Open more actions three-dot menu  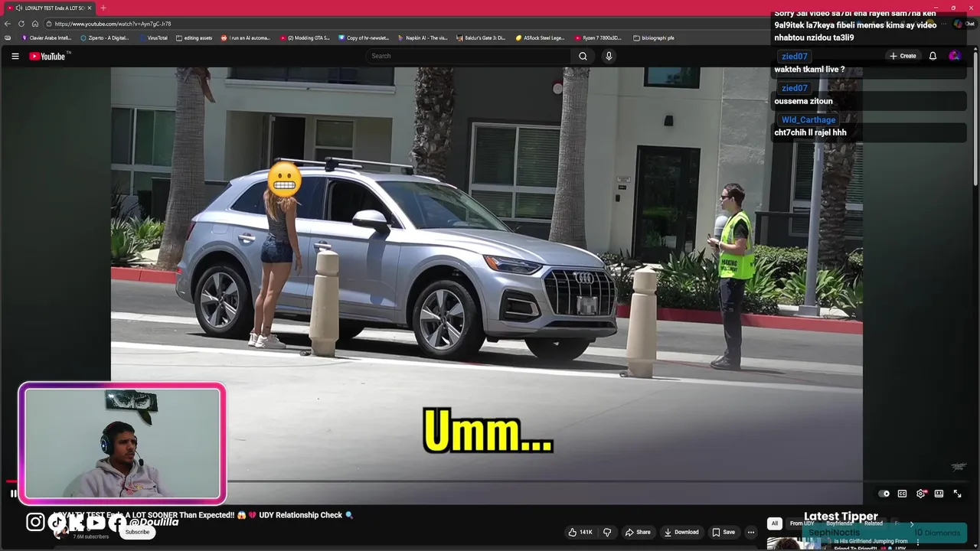(751, 532)
